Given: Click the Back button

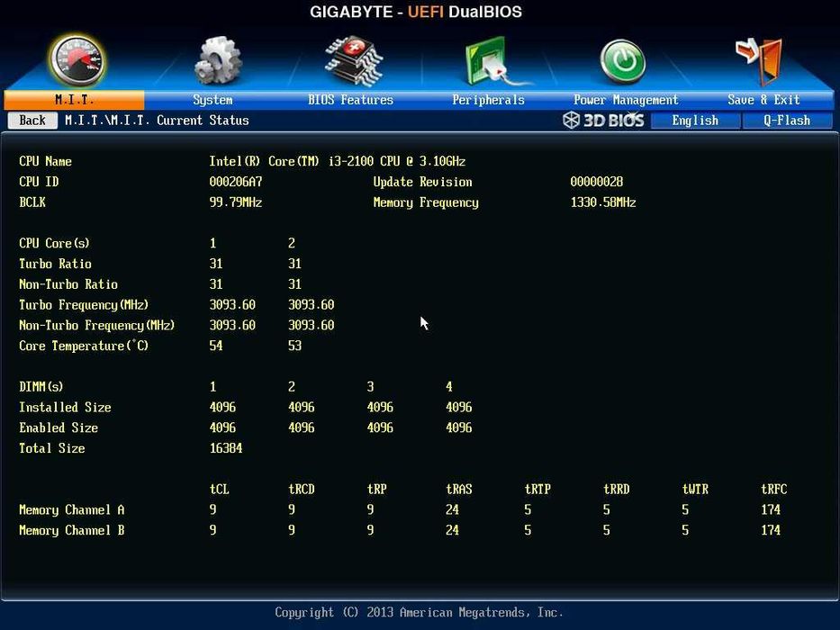Looking at the screenshot, I should coord(32,120).
